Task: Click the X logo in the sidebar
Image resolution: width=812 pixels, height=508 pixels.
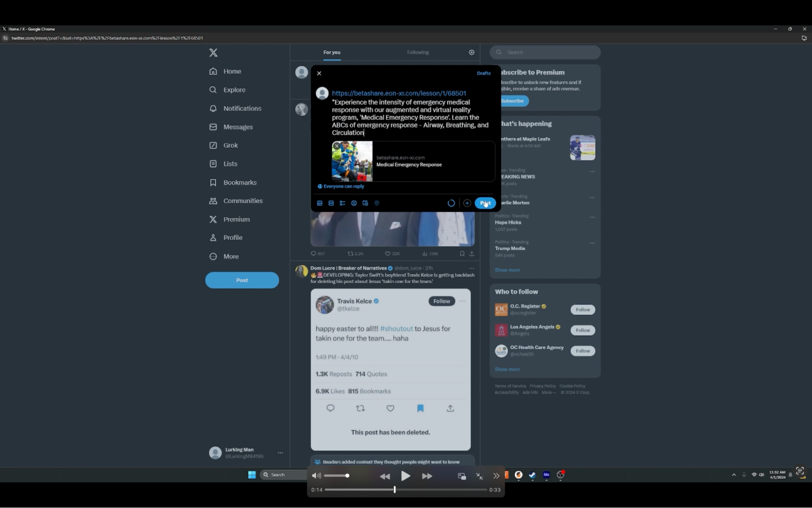Action: point(213,52)
